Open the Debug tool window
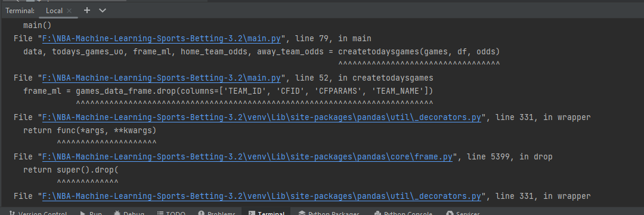Screen dimensions: 644x215 coord(129,213)
